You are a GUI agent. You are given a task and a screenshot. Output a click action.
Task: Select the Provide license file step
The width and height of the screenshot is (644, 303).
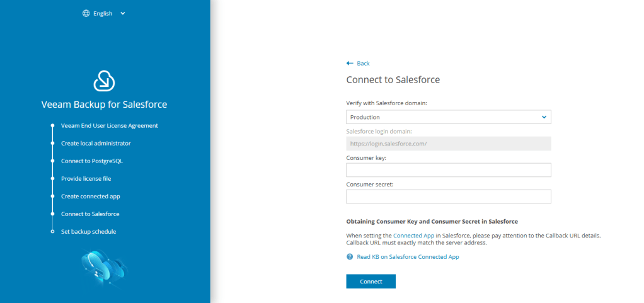[86, 178]
